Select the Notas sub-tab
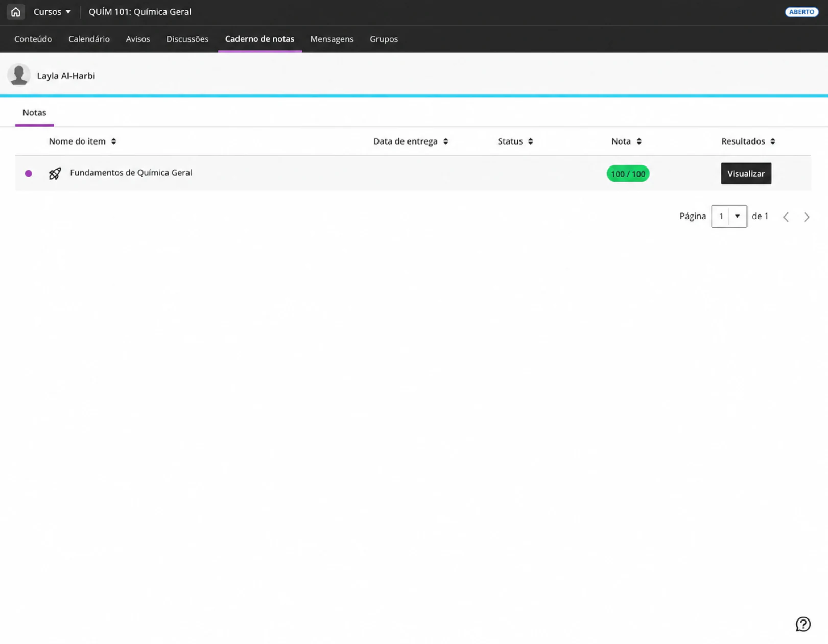828x644 pixels. click(x=34, y=113)
